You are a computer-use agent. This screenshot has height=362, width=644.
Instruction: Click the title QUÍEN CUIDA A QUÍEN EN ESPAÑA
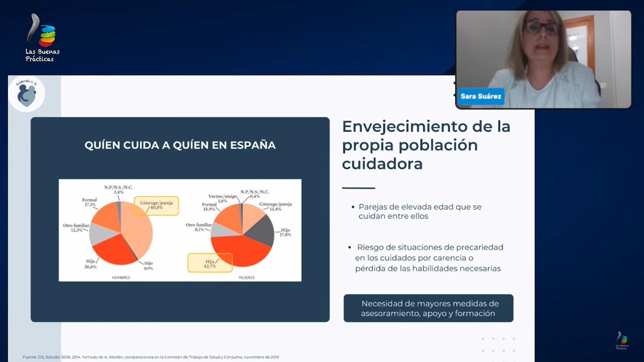(180, 145)
